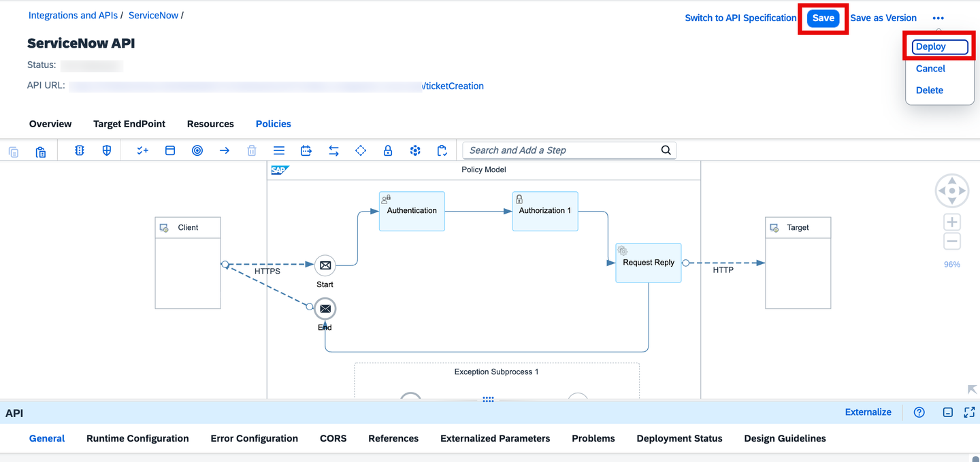Viewport: 980px width, 462px height.
Task: Click Save as Version
Action: (x=883, y=18)
